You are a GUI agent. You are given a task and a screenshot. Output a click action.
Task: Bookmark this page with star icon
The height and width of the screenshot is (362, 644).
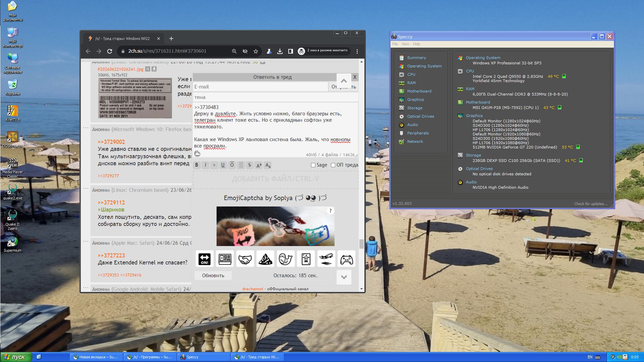click(x=256, y=51)
